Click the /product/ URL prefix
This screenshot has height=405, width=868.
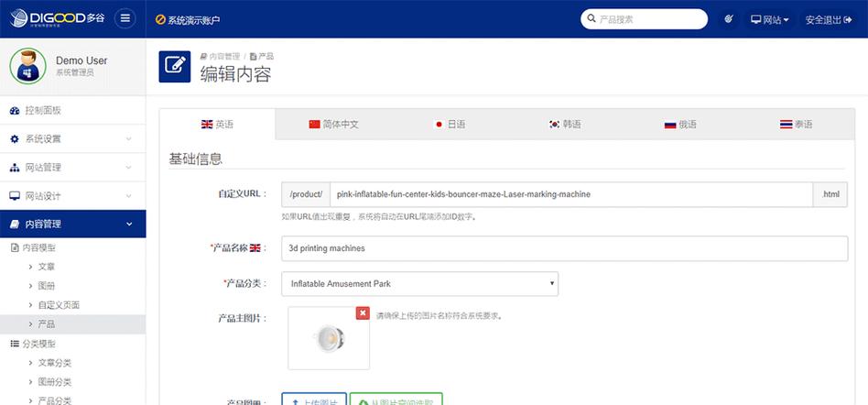pos(306,194)
